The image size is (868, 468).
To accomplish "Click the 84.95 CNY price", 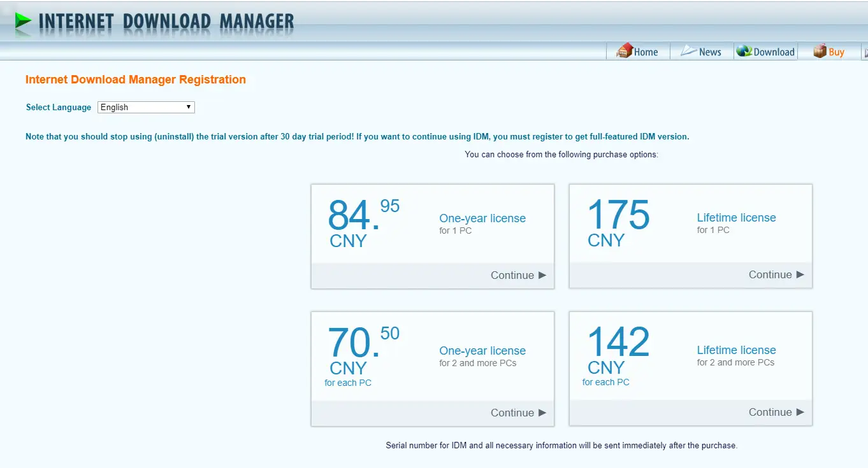I will (x=363, y=223).
